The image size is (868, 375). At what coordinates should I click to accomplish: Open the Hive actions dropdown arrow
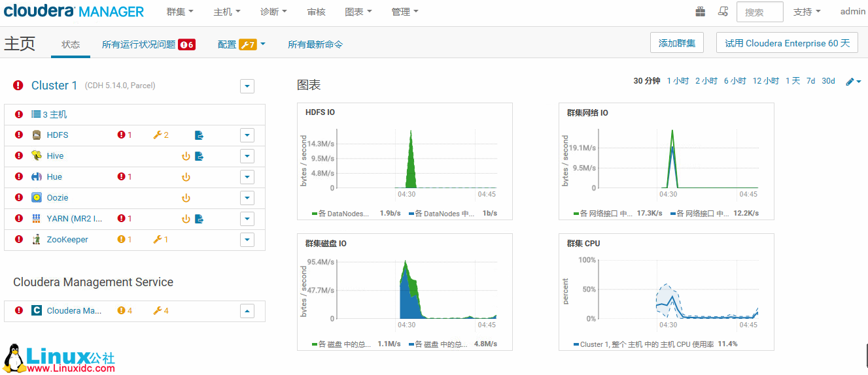coord(247,156)
